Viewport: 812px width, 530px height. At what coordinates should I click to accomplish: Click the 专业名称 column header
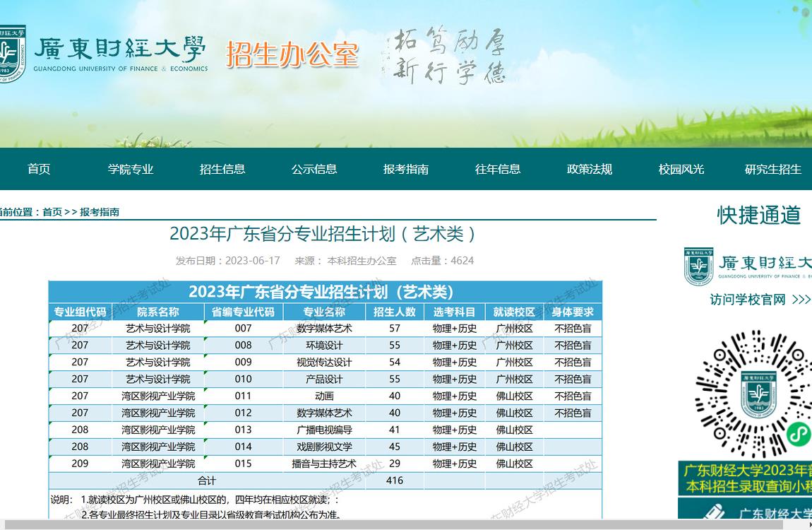[323, 312]
